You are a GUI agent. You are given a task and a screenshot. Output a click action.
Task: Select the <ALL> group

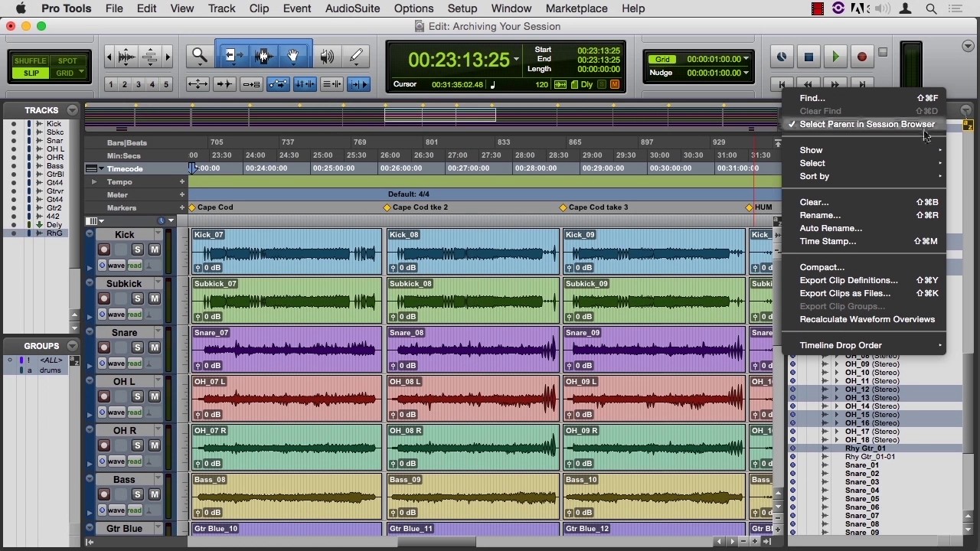click(51, 360)
